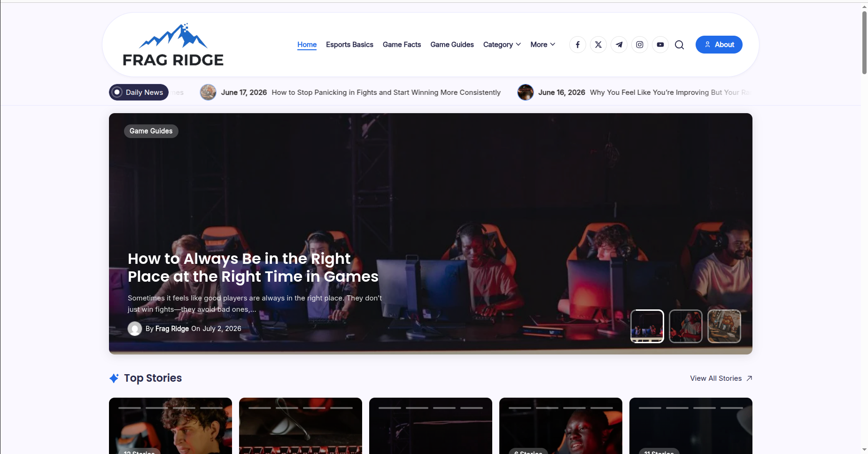This screenshot has width=868, height=454.
Task: Click the page vertical scrollbar thumb
Action: pos(864,42)
